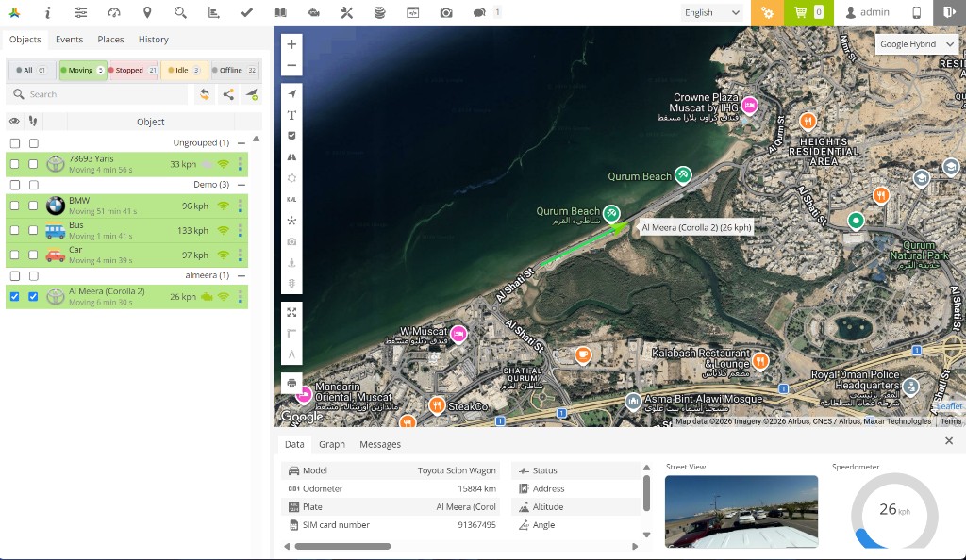Open the green shopping cart button
This screenshot has width=966, height=560.
click(808, 12)
